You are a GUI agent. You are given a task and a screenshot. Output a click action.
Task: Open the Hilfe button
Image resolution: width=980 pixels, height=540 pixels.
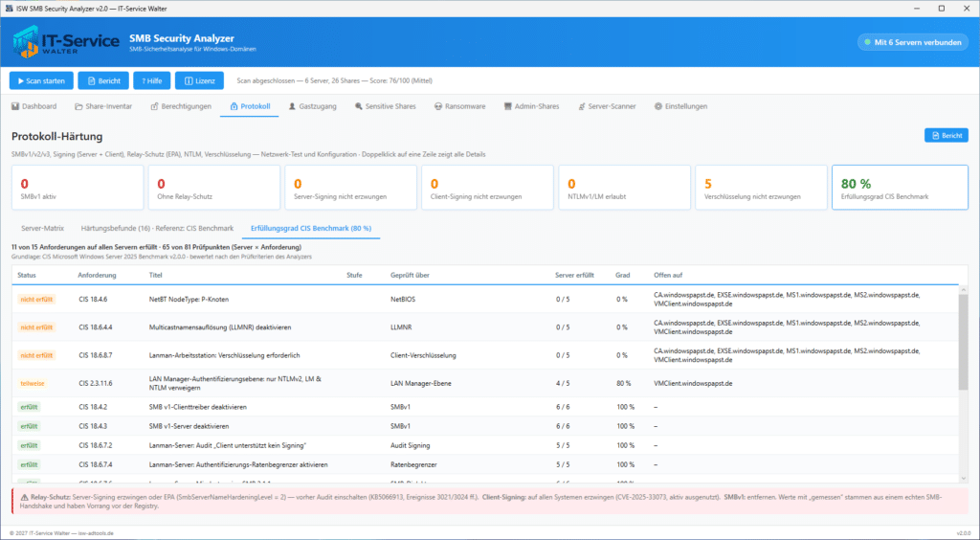coord(152,80)
